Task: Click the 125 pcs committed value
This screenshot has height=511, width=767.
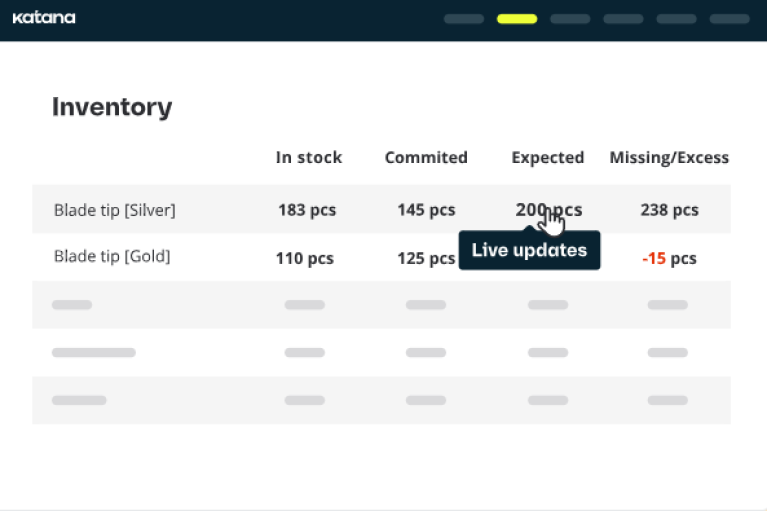Action: [426, 258]
